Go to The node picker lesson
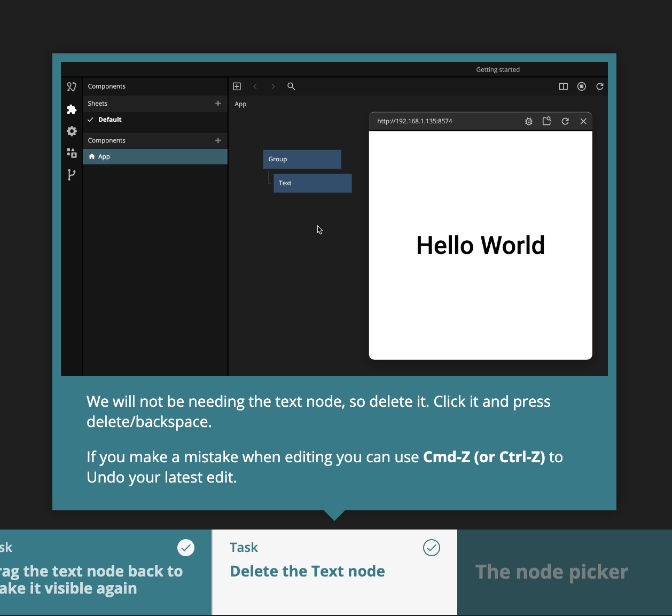Image resolution: width=672 pixels, height=616 pixels. [551, 572]
